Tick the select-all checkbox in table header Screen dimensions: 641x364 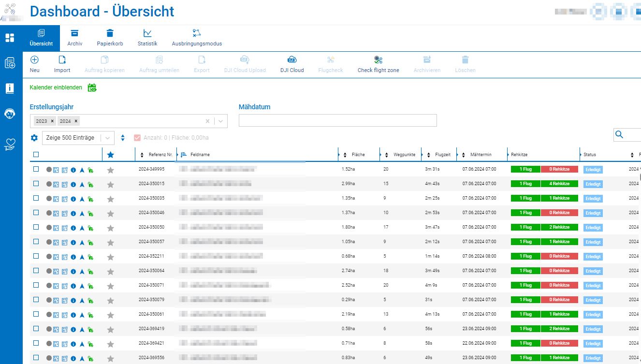tap(36, 155)
